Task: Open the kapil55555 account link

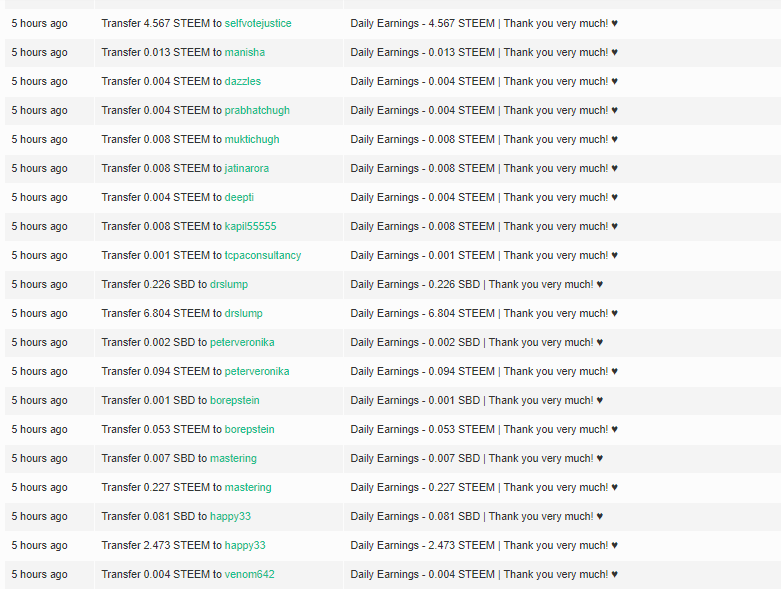Action: (x=251, y=226)
